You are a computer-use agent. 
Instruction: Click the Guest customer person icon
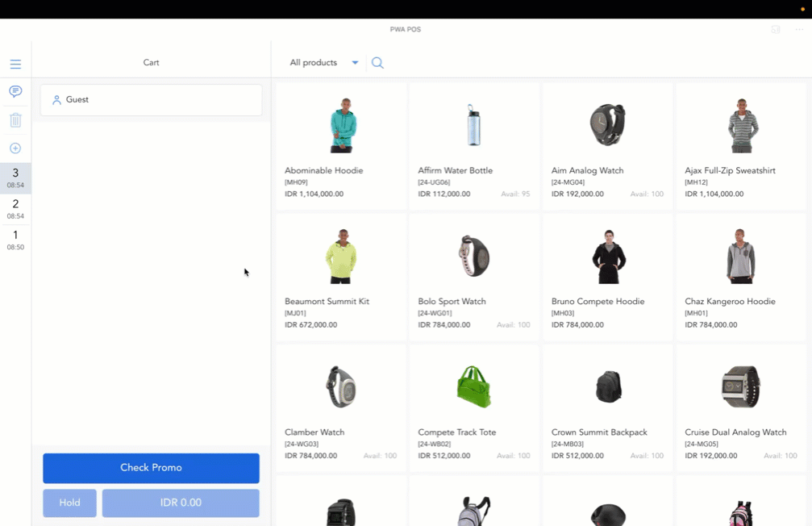click(57, 100)
